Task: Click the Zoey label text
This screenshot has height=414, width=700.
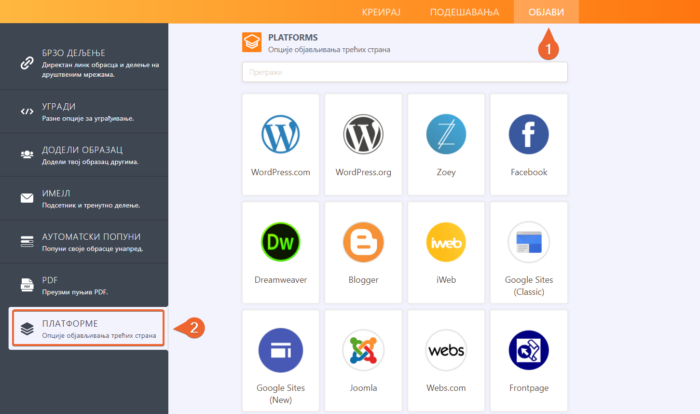Action: point(446,172)
